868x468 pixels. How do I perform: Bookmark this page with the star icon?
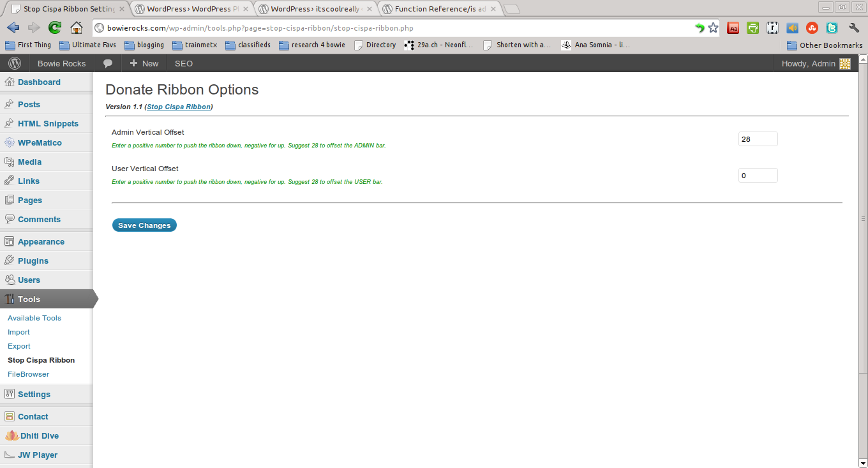[x=714, y=28]
